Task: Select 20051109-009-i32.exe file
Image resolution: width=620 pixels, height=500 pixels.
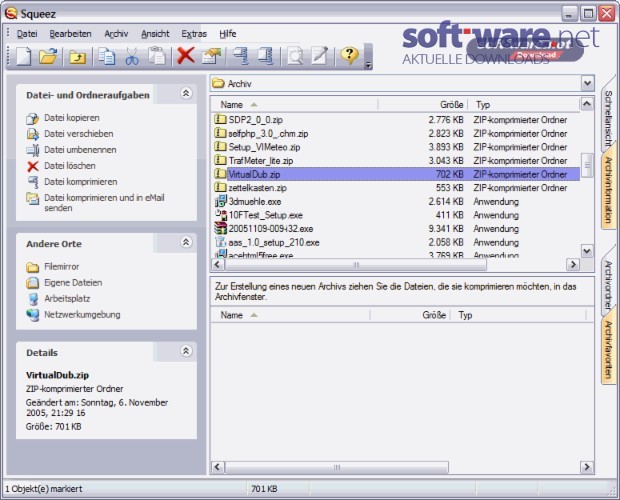Action: 270,229
